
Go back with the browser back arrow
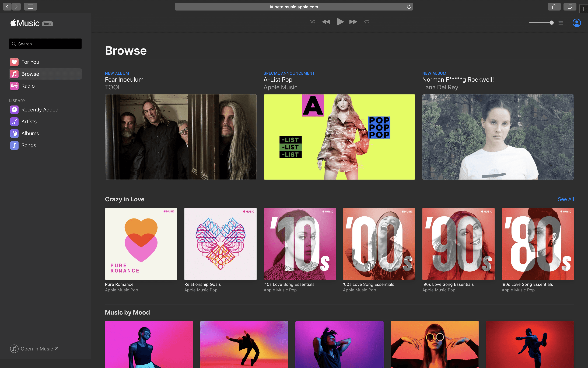[7, 7]
